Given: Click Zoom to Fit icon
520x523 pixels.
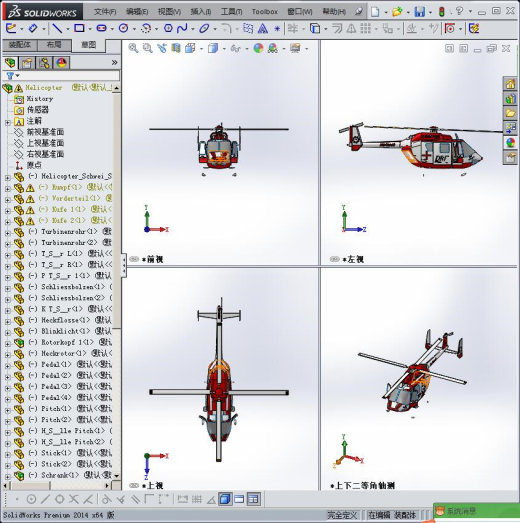Looking at the screenshot, I should click(133, 48).
